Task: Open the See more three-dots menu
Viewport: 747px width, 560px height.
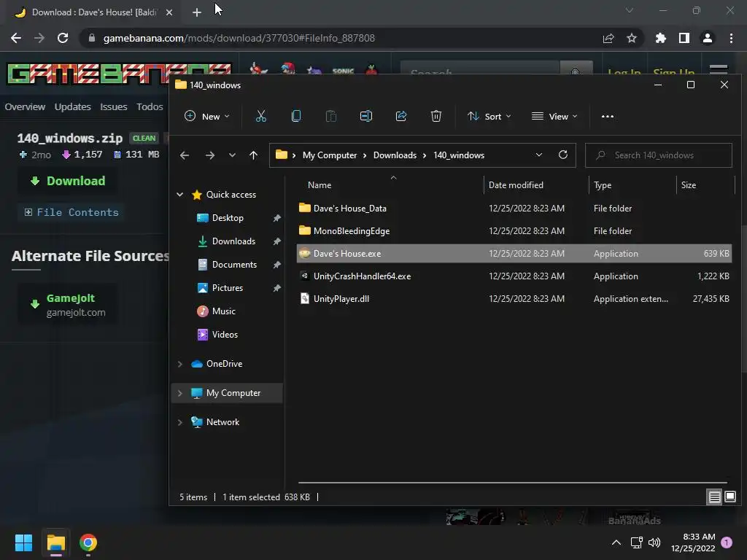Action: [x=608, y=116]
